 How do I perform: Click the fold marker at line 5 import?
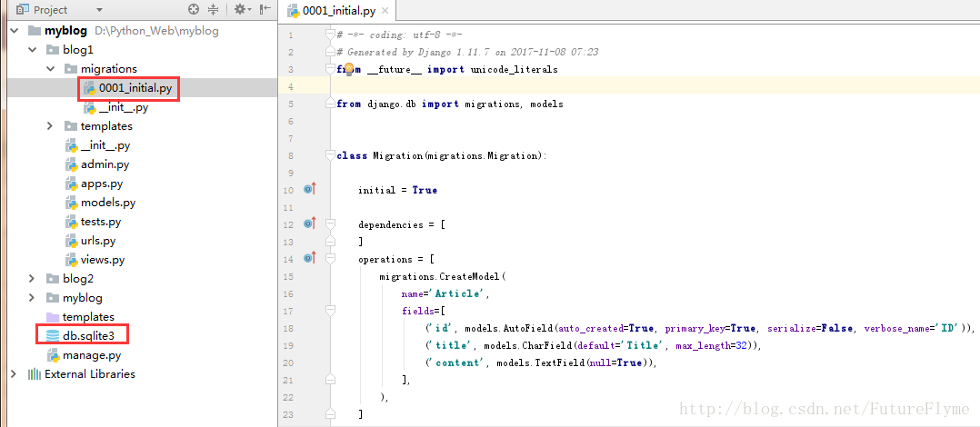pyautogui.click(x=331, y=104)
